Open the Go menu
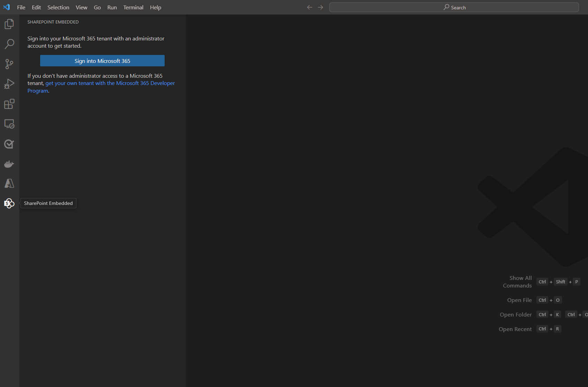This screenshot has width=588, height=387. tap(97, 7)
